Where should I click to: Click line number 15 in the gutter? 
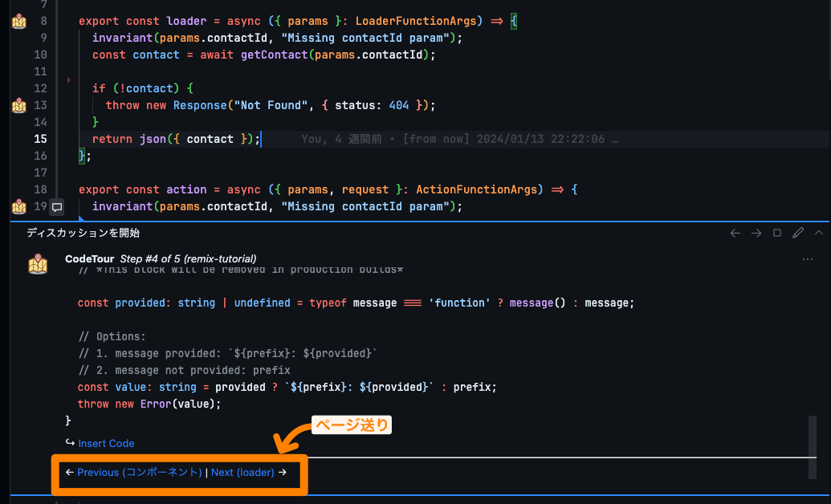pyautogui.click(x=39, y=139)
